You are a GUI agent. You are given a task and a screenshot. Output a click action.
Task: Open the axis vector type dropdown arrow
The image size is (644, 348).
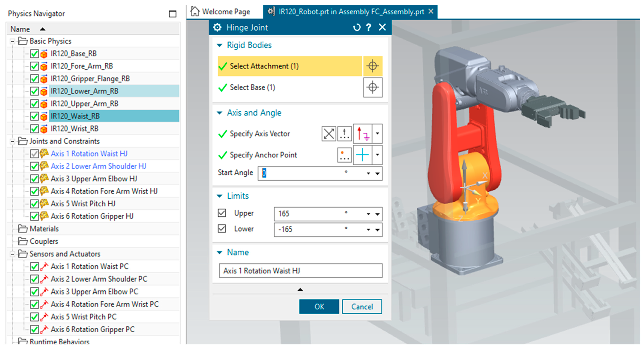[377, 134]
